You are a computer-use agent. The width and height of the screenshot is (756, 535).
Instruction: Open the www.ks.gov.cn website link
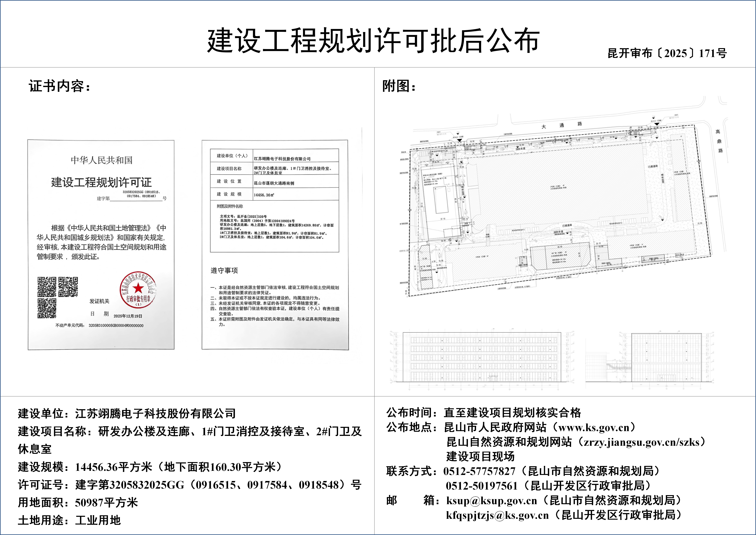tap(594, 428)
